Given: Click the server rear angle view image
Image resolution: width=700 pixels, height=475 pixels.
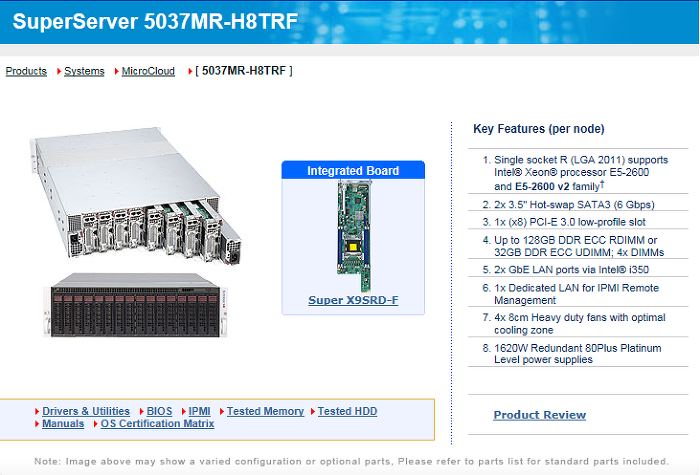Looking at the screenshot, I should tap(136, 196).
